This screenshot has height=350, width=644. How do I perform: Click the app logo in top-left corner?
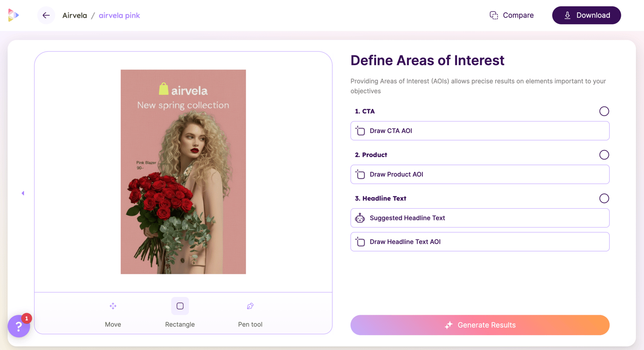(13, 15)
